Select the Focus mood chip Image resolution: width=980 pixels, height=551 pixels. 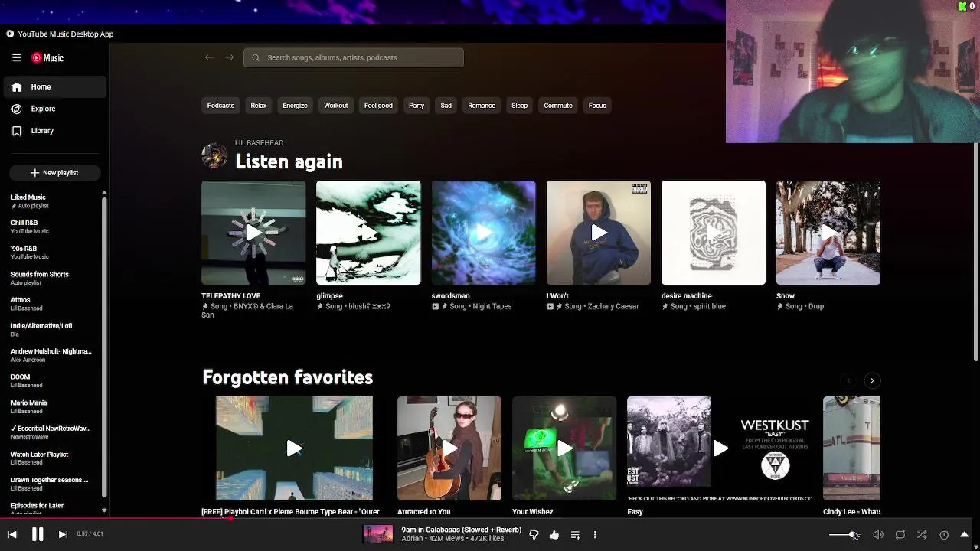[x=597, y=106]
